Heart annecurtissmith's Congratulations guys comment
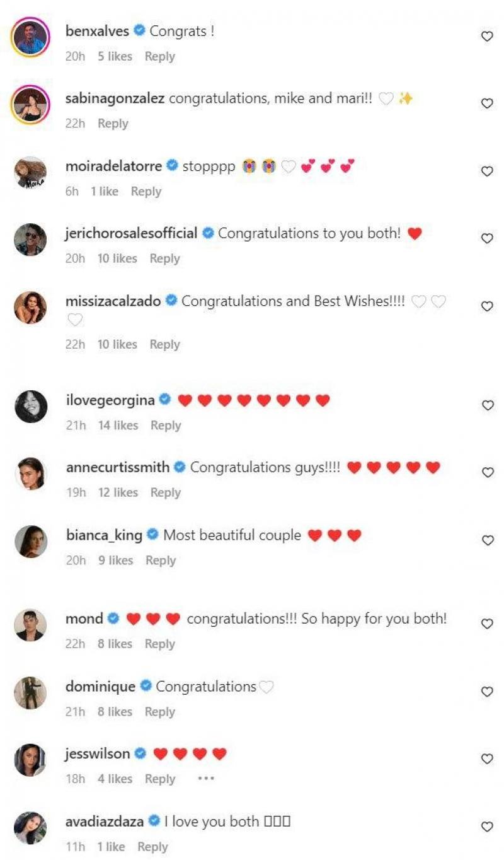 487,473
